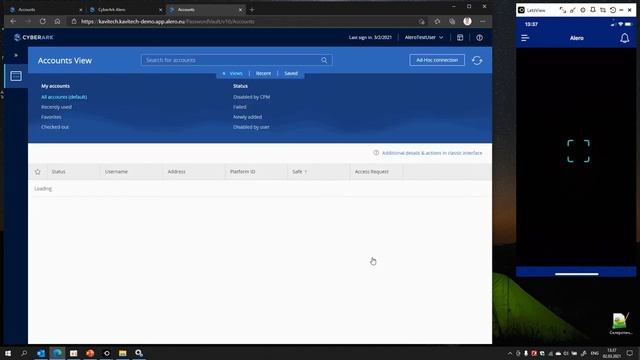This screenshot has width=640, height=360.
Task: Filter by Disabled by user status
Action: tap(251, 127)
